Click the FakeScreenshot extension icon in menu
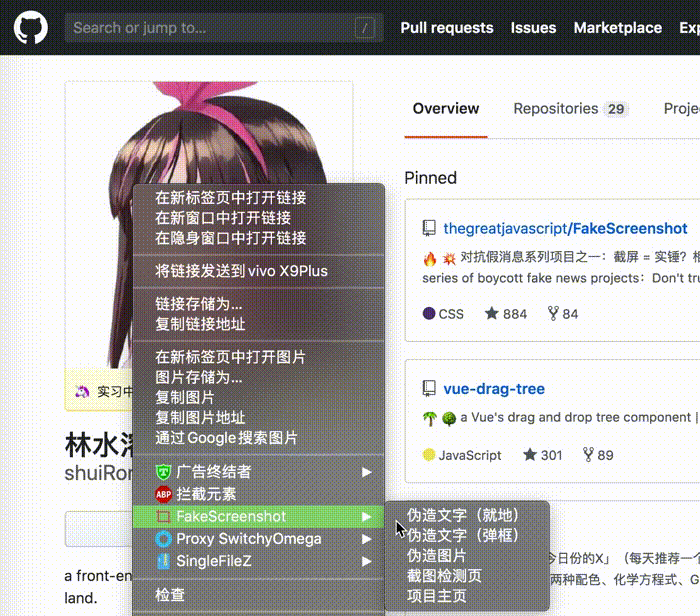 163,516
